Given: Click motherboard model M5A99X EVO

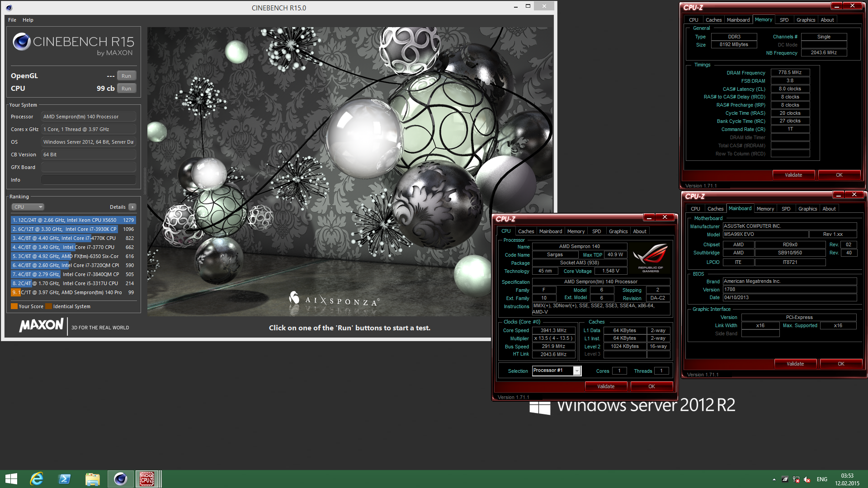Looking at the screenshot, I should [765, 234].
